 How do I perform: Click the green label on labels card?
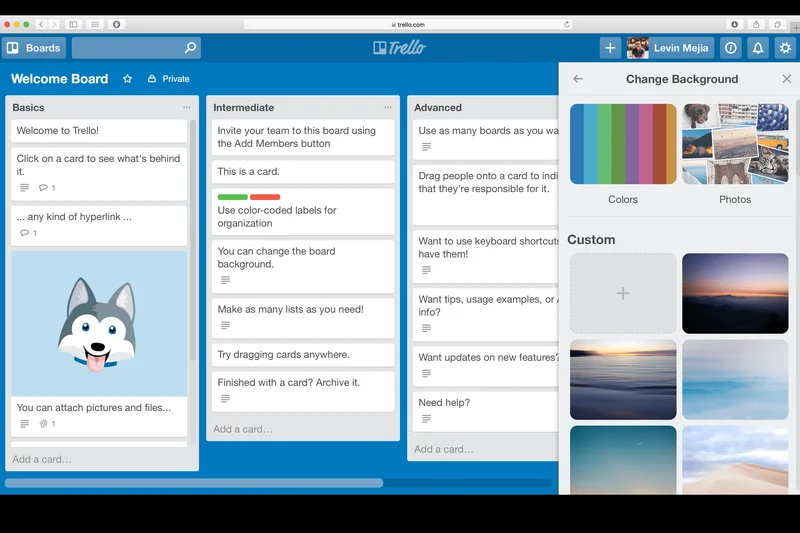[233, 197]
